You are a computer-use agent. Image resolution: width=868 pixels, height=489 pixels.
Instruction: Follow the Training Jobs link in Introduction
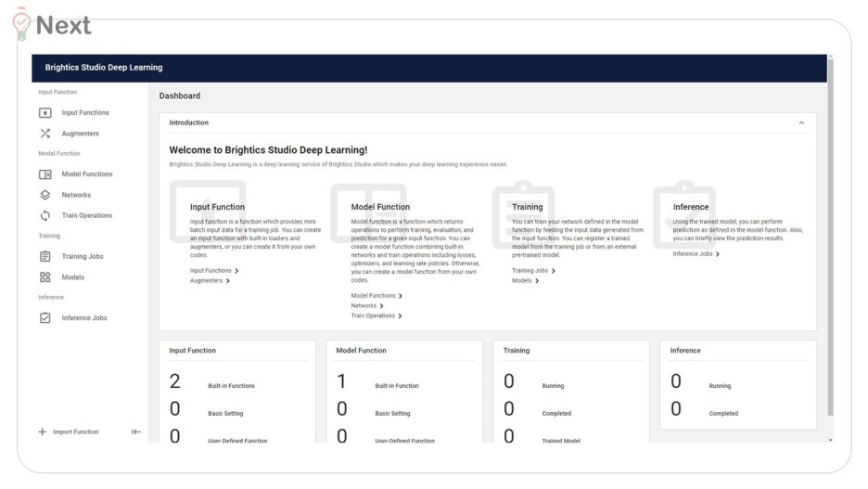tap(530, 271)
